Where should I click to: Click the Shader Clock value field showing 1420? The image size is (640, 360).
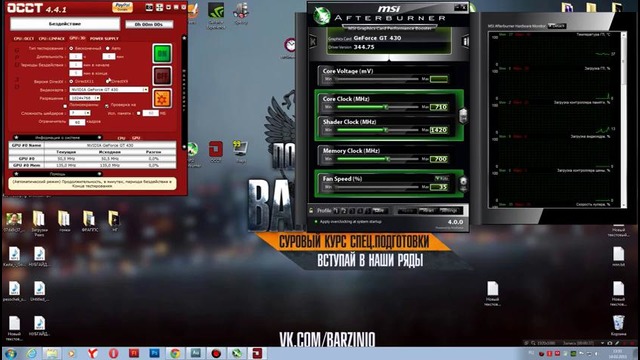439,130
